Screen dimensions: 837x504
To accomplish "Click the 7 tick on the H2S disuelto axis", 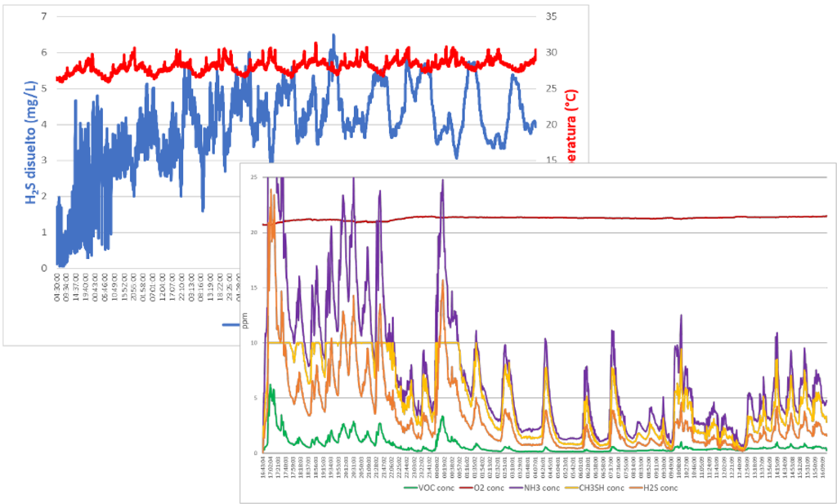I will [44, 17].
